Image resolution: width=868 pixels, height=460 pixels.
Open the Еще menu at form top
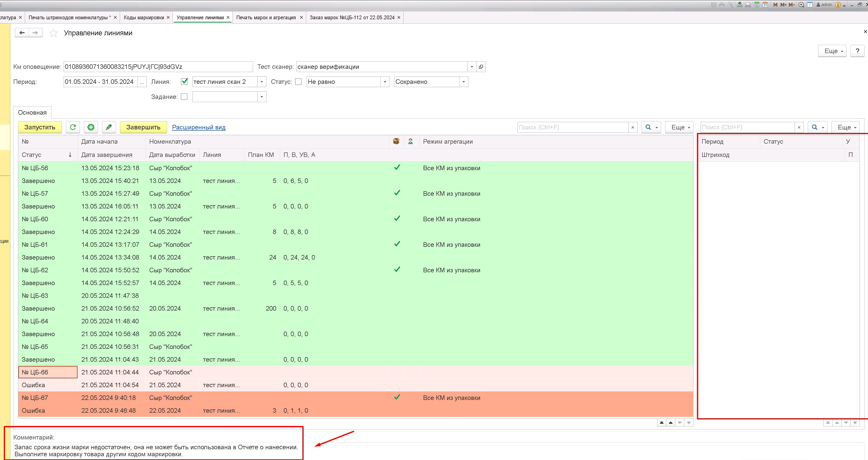coord(832,51)
